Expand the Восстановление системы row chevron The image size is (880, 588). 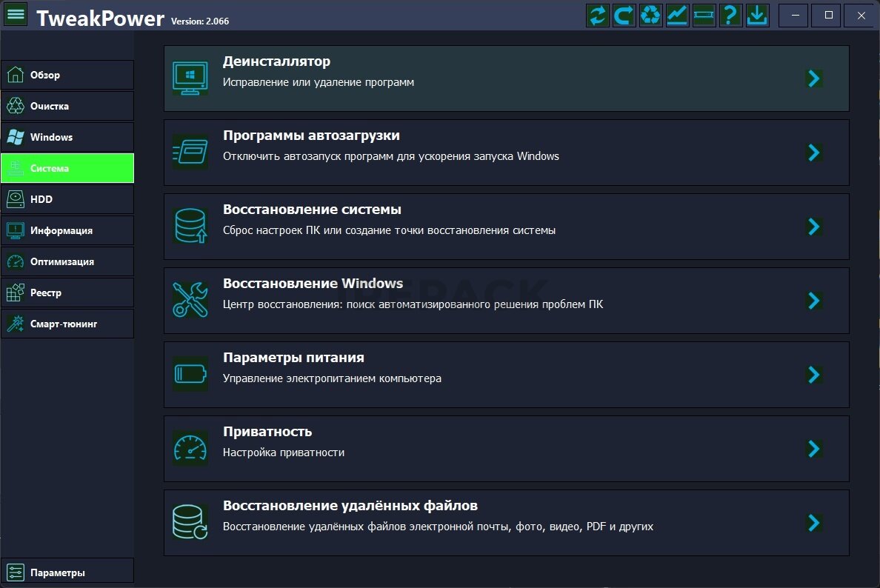pyautogui.click(x=814, y=227)
